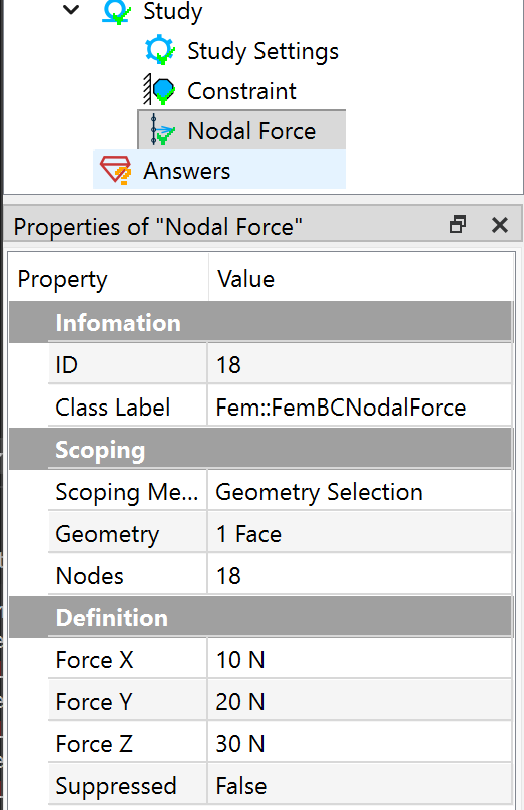Collapse the Infomation section header
The width and height of the screenshot is (524, 810).
261,322
